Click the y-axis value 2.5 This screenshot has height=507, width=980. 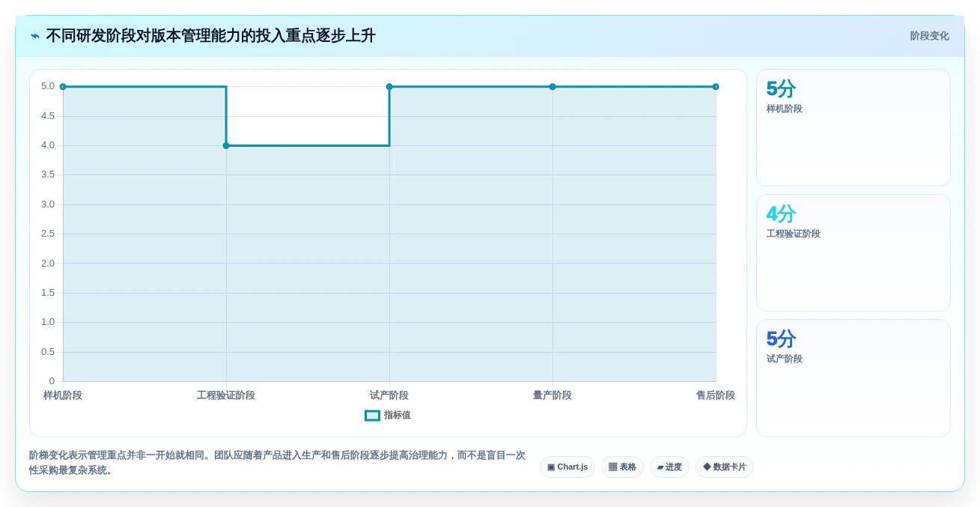48,234
